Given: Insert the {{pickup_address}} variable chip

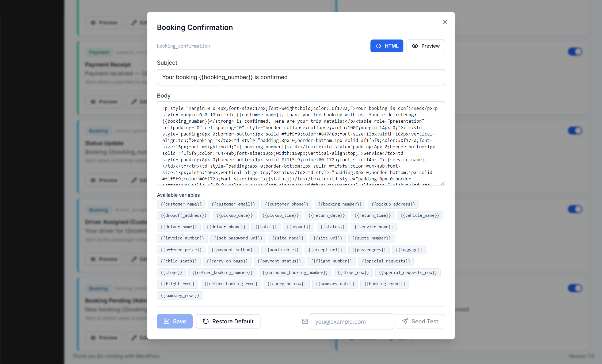Looking at the screenshot, I should (x=393, y=204).
